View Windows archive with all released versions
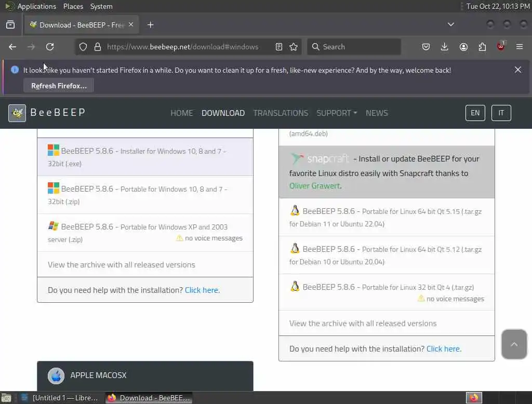This screenshot has width=532, height=404. point(122,265)
